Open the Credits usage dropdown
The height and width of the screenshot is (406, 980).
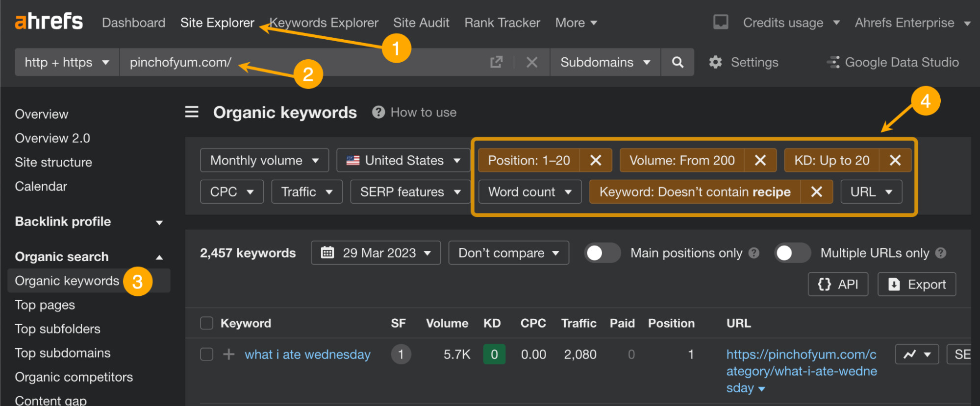[x=791, y=23]
